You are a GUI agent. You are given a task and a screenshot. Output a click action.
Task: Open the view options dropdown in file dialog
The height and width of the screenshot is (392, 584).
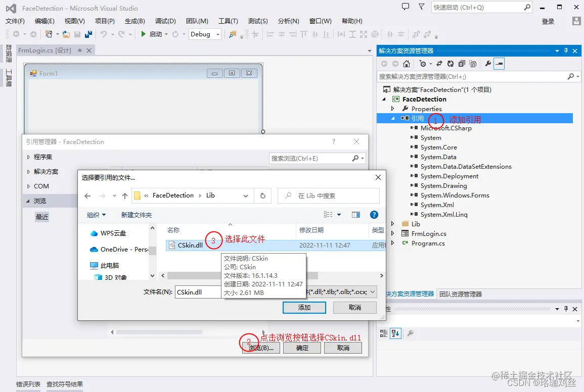[339, 215]
